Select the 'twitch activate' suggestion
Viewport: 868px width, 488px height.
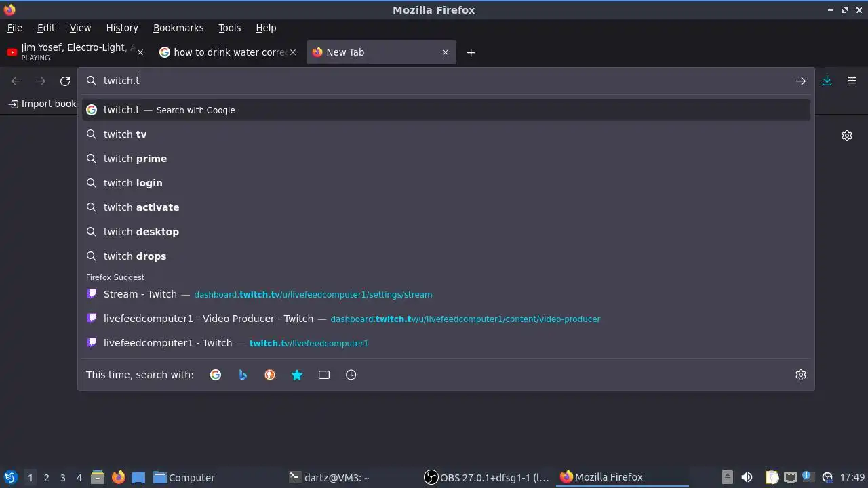tap(446, 207)
